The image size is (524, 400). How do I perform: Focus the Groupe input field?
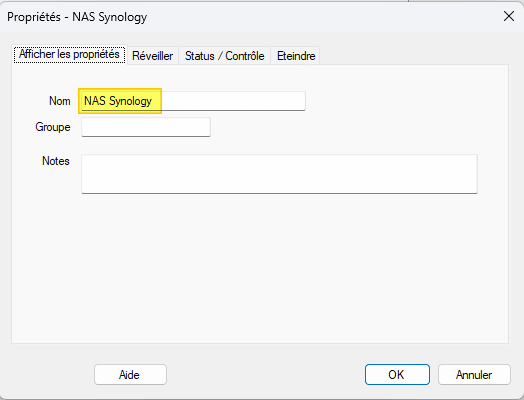146,127
